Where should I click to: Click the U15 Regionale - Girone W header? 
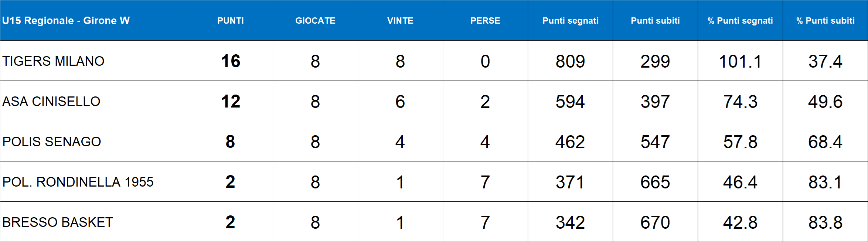[66, 21]
